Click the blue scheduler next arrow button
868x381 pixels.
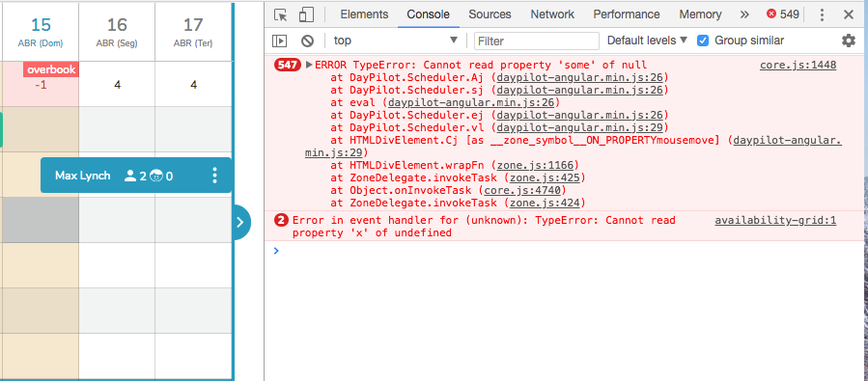241,222
